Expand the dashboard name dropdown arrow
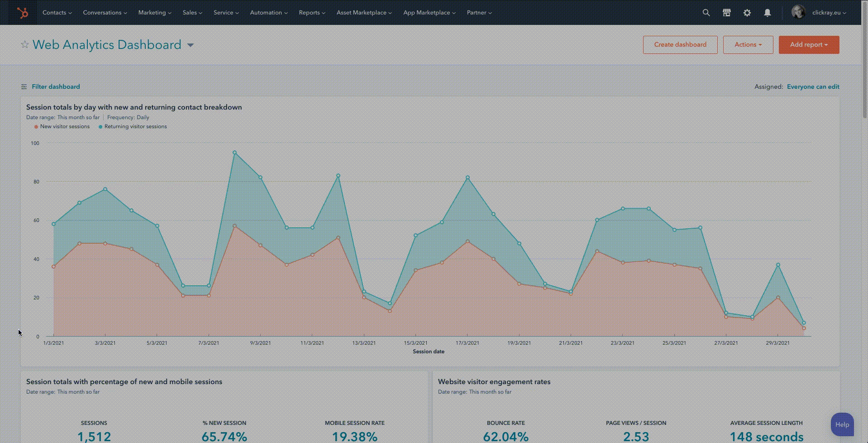Viewport: 868px width, 443px height. click(x=191, y=45)
